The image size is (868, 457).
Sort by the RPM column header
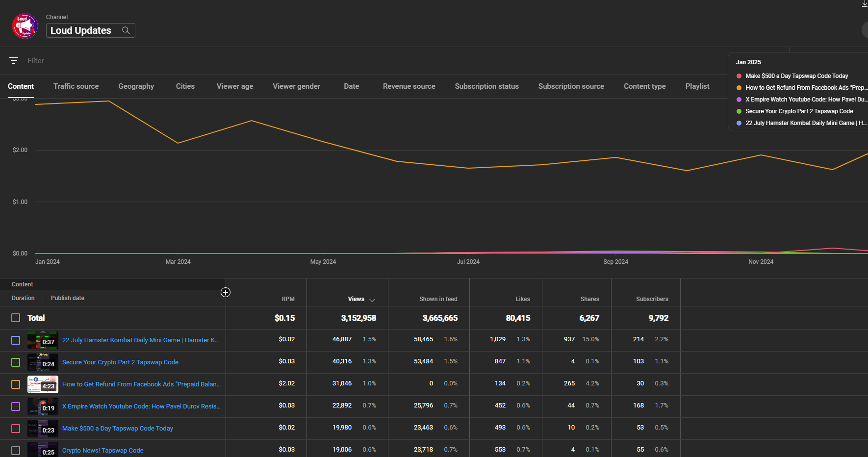pyautogui.click(x=288, y=299)
